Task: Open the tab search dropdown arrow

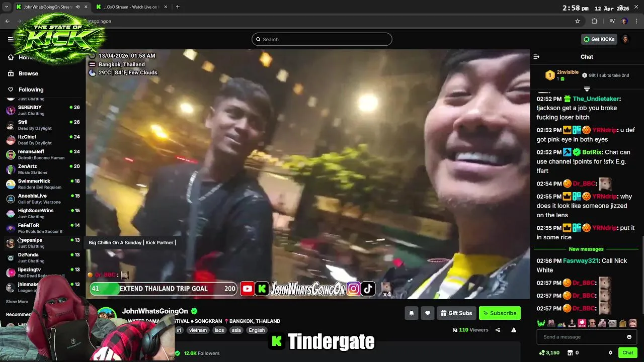Action: (x=6, y=7)
